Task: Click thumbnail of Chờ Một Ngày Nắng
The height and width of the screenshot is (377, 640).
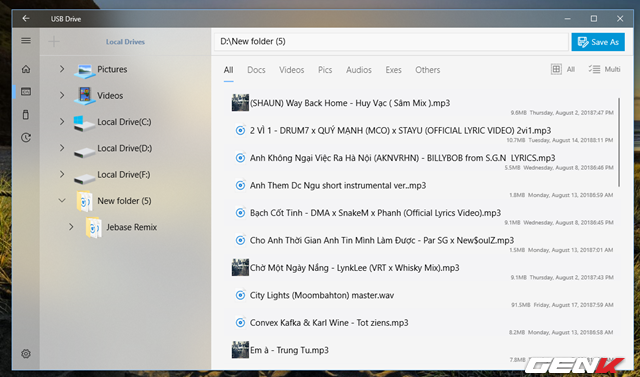Action: (x=240, y=268)
